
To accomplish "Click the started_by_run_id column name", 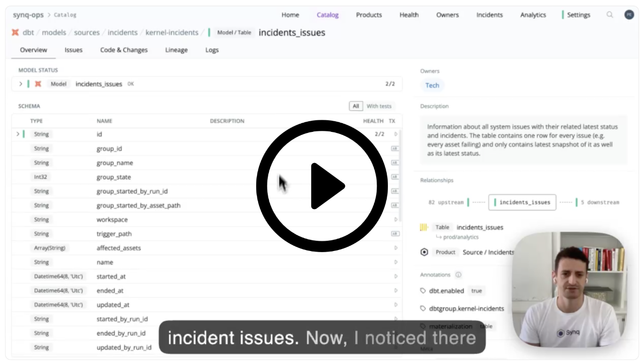I will point(122,319).
